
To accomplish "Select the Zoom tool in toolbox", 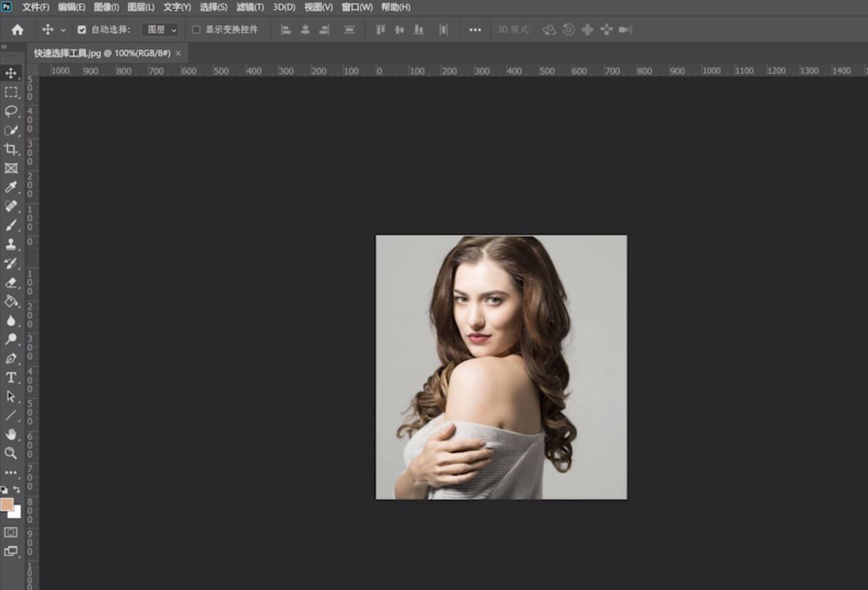I will tap(11, 453).
